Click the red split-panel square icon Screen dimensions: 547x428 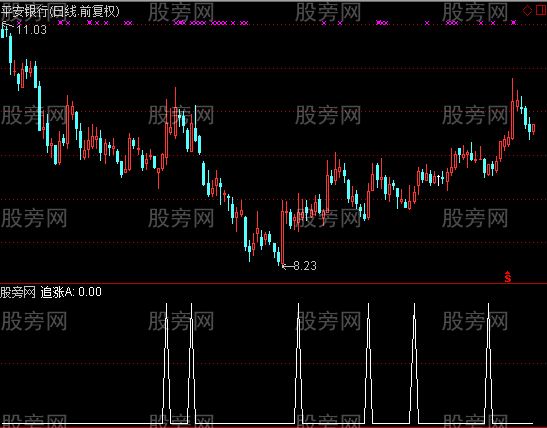click(541, 10)
